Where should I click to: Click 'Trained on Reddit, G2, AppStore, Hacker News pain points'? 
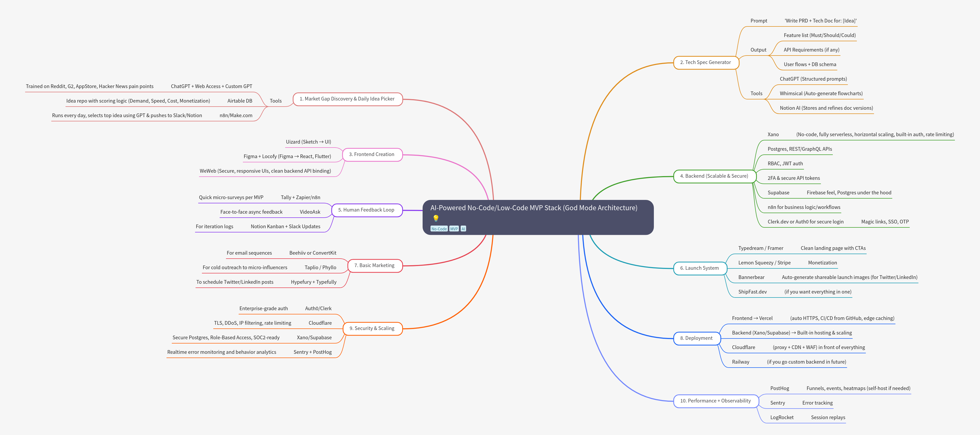point(89,86)
